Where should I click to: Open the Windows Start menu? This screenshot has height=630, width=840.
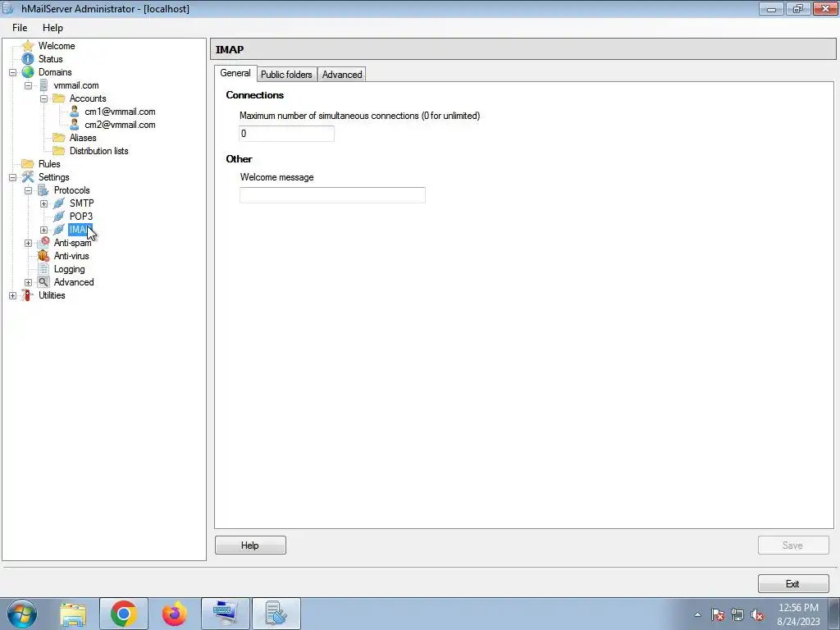tap(21, 614)
